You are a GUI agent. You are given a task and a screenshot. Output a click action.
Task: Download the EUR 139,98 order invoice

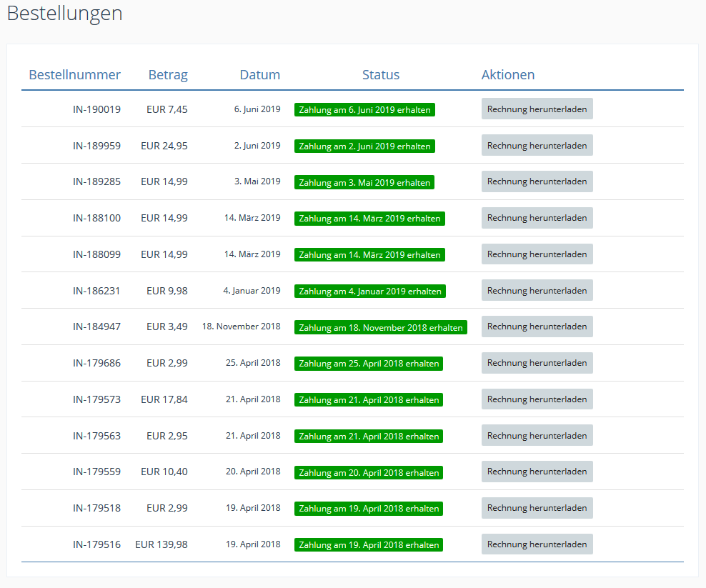(x=537, y=544)
